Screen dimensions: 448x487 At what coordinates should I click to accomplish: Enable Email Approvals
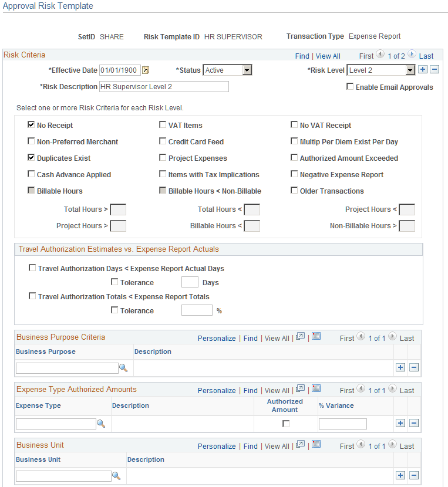349,87
